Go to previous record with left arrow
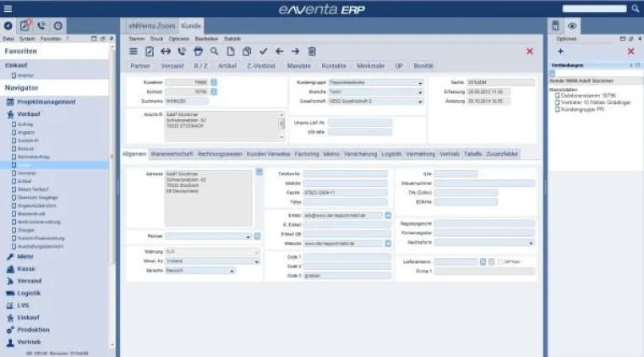The height and width of the screenshot is (357, 644). [x=279, y=52]
